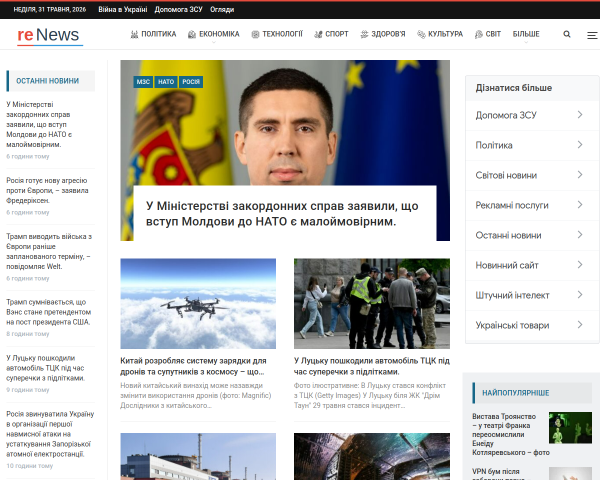Screen dimensions: 600x480
Task: Open Технології menu item
Action: tap(282, 34)
